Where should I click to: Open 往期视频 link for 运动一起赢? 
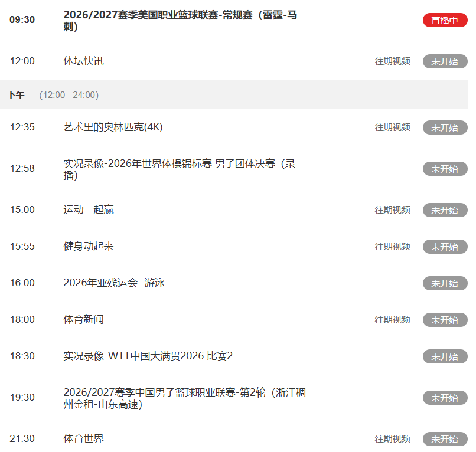[x=393, y=210]
